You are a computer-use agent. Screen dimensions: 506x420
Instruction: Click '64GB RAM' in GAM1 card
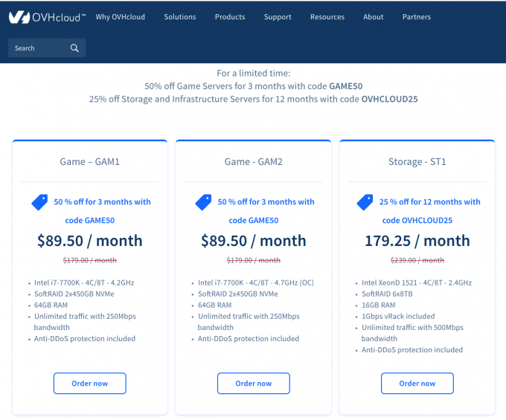[x=51, y=306]
